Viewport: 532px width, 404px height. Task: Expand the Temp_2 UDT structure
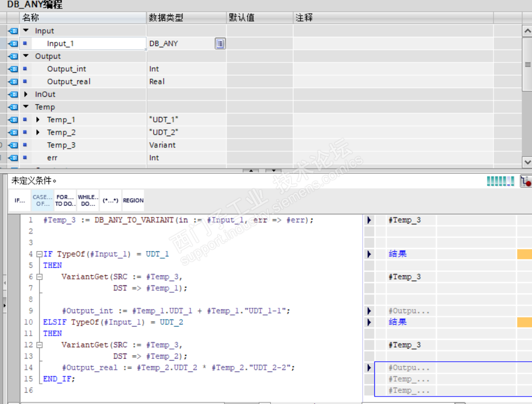pyautogui.click(x=38, y=132)
